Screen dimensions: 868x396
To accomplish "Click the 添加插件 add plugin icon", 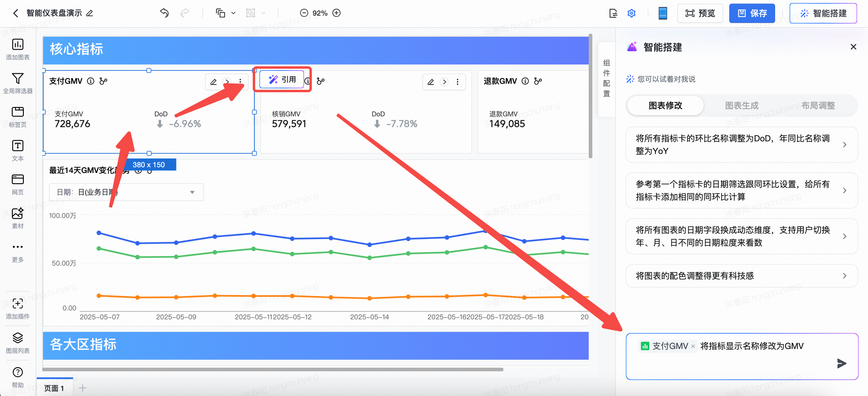I will pyautogui.click(x=17, y=304).
